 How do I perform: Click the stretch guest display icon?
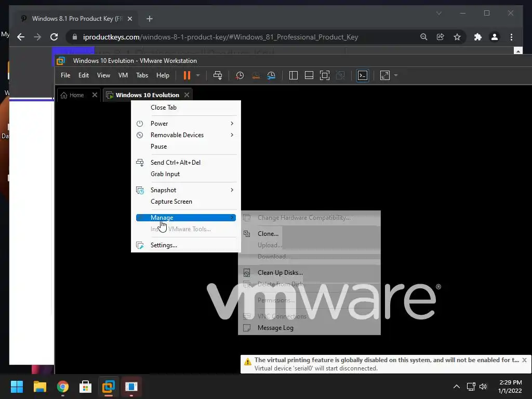coord(385,75)
